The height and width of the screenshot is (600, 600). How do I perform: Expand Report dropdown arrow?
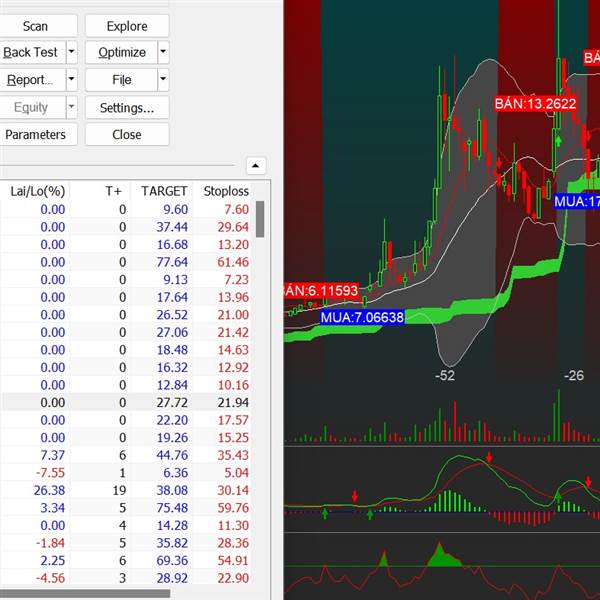[x=72, y=80]
